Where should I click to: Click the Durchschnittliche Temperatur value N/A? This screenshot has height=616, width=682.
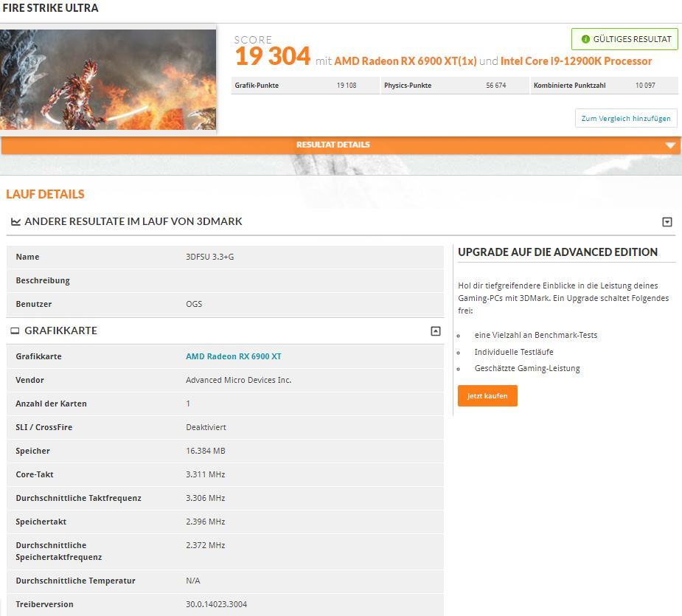192,581
